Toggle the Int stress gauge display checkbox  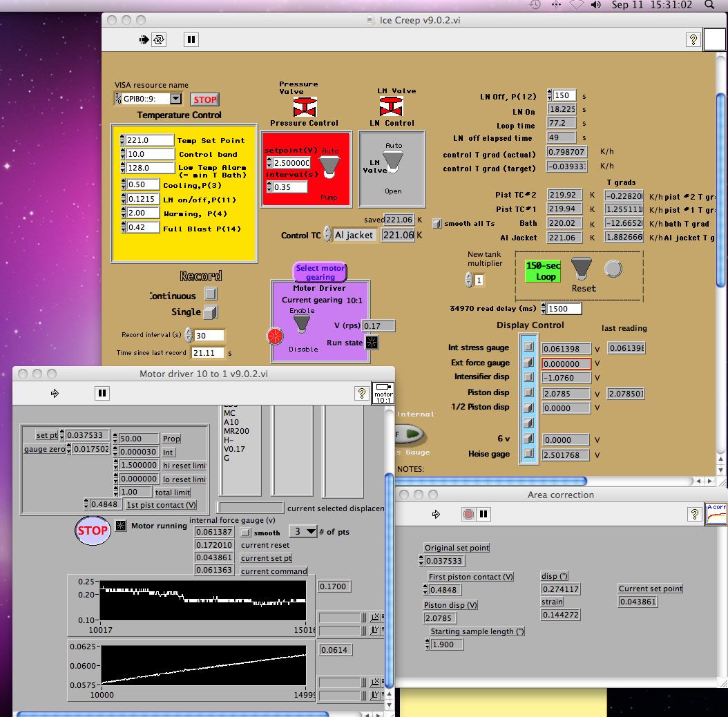coord(528,347)
